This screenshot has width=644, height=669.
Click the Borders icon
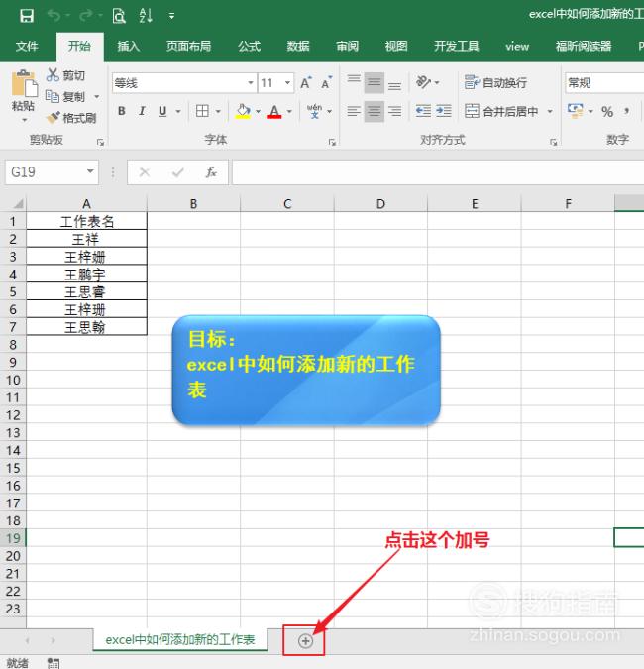coord(202,111)
